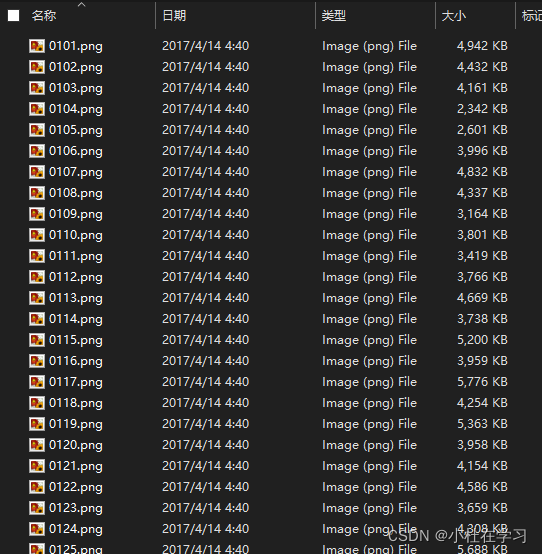Select the 0117.png file icon
The height and width of the screenshot is (554, 542).
click(37, 382)
